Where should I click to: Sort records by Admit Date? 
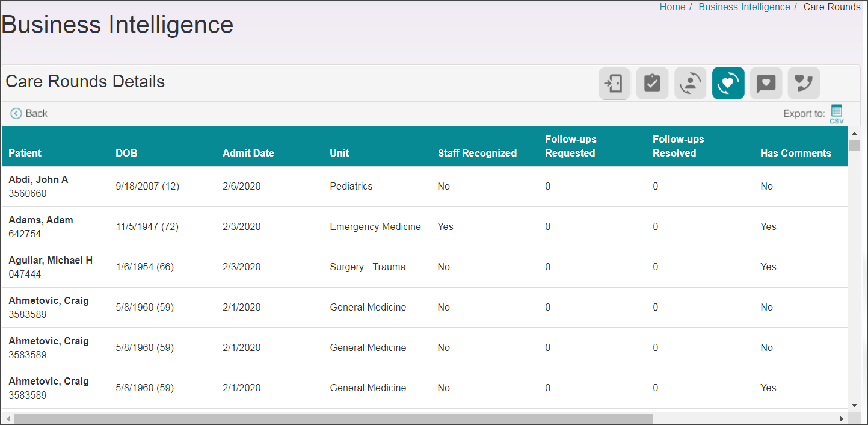tap(248, 153)
